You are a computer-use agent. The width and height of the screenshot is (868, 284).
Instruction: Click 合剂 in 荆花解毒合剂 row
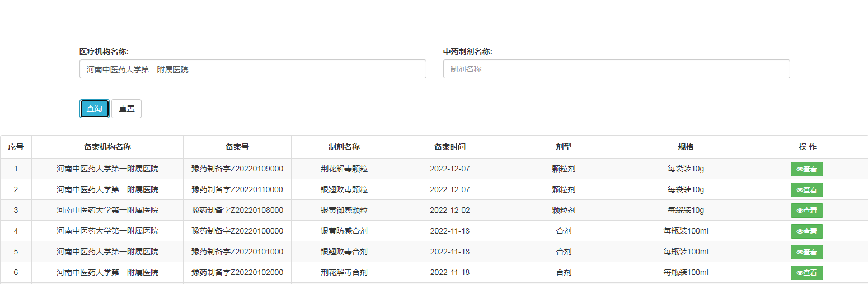click(x=564, y=272)
